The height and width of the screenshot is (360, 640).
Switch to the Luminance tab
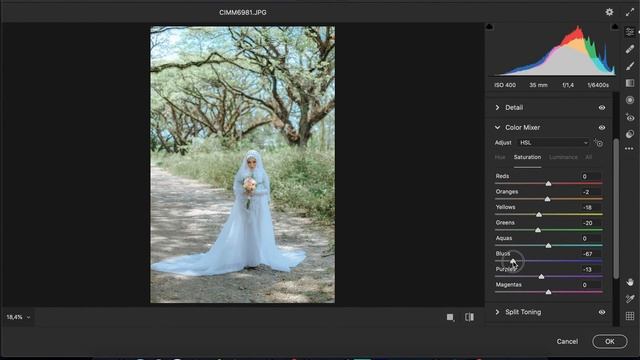tap(563, 157)
